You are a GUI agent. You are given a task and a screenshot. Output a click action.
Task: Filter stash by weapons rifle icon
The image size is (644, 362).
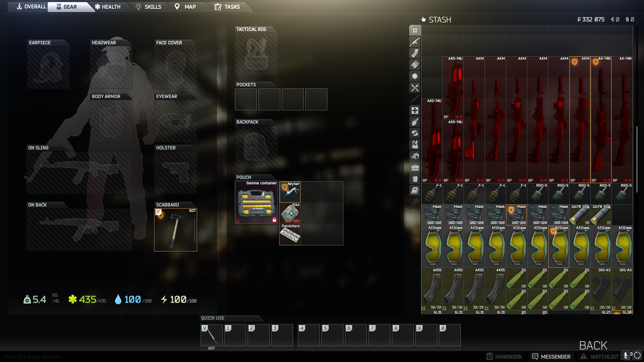pyautogui.click(x=415, y=42)
